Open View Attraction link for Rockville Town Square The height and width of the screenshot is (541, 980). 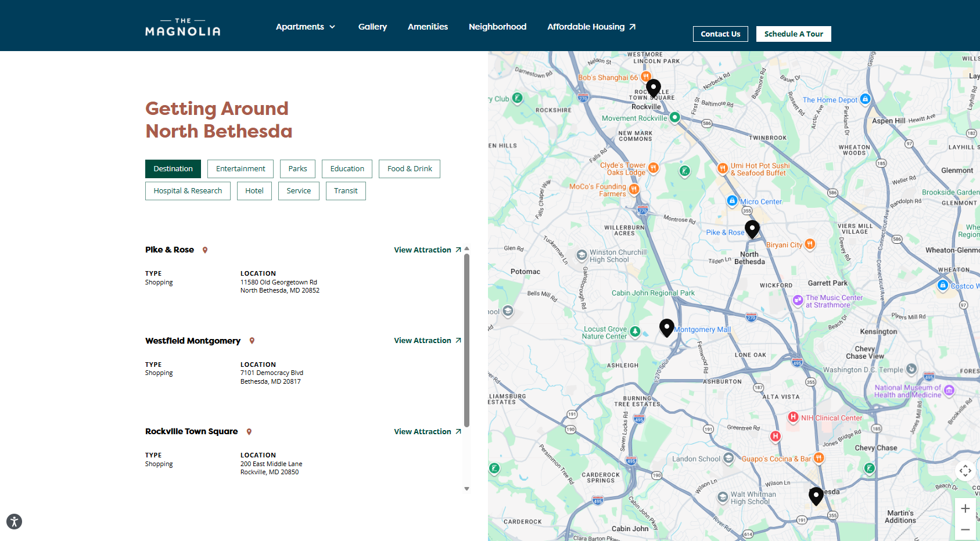click(428, 431)
